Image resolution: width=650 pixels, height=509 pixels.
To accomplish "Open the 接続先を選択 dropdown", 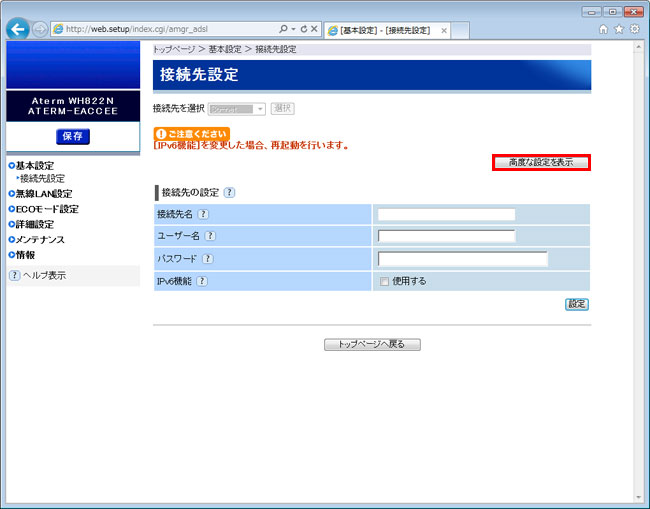I will [x=237, y=109].
